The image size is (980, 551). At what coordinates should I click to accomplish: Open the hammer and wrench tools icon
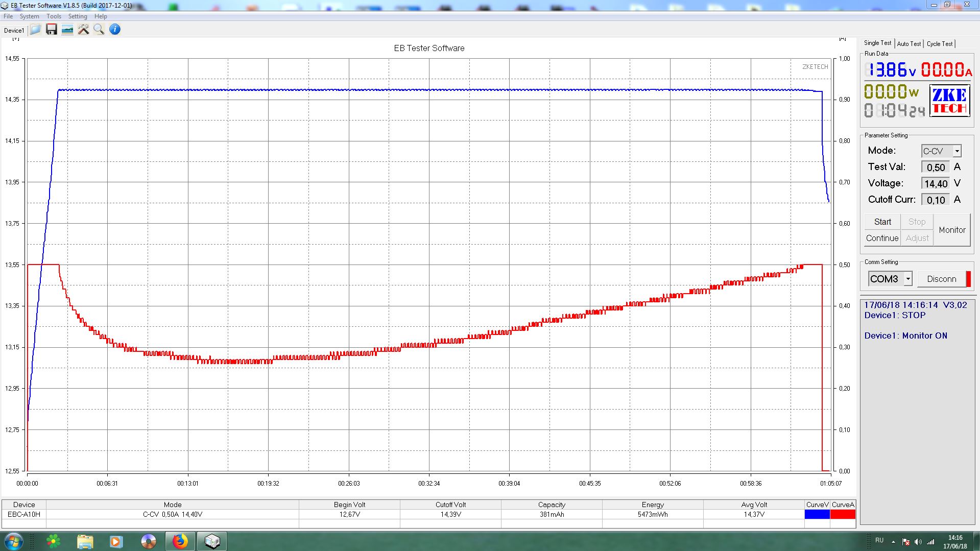83,30
